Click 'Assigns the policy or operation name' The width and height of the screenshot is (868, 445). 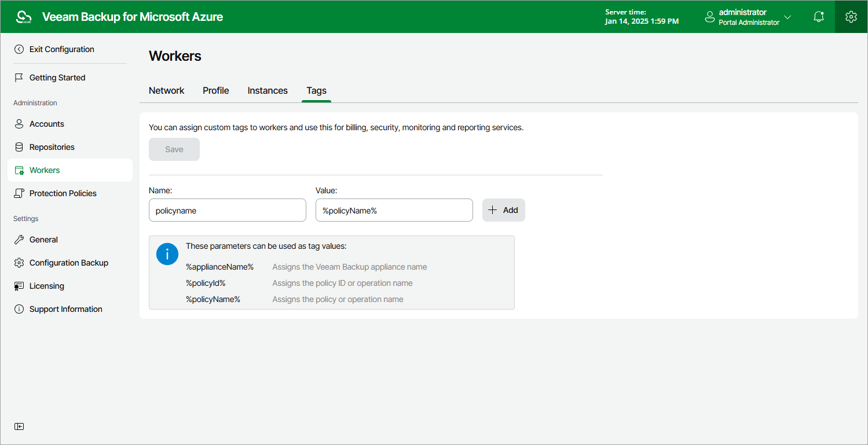click(338, 299)
